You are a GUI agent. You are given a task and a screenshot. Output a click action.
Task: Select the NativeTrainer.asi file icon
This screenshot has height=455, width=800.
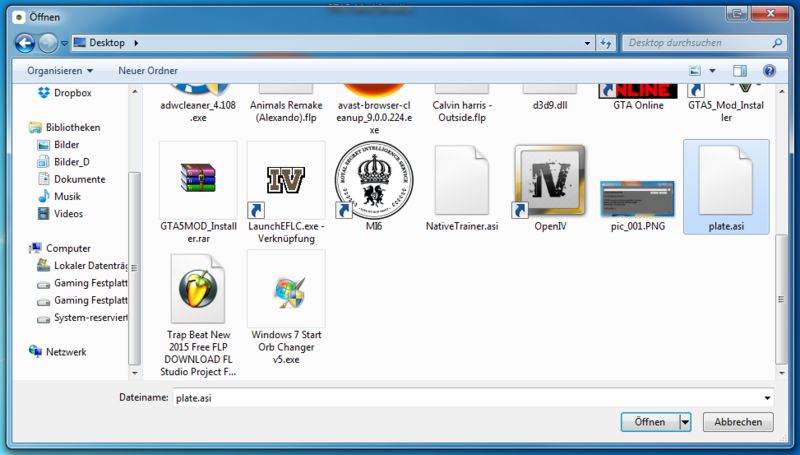click(461, 179)
